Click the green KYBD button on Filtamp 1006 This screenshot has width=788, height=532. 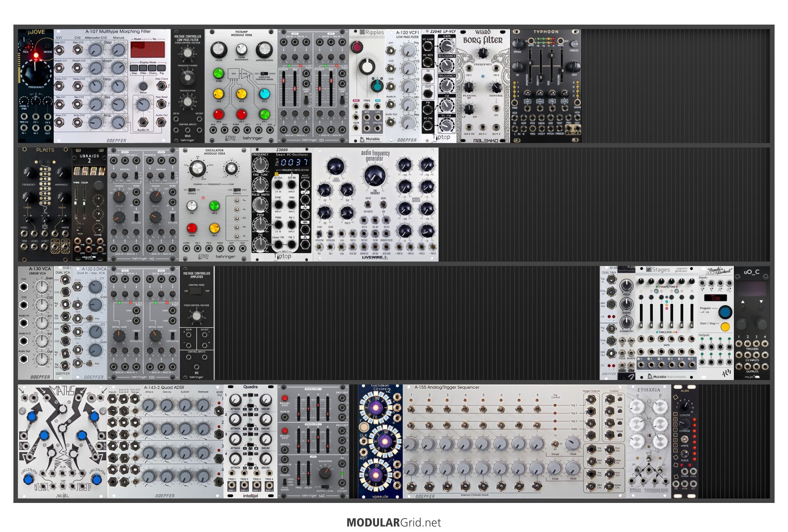tap(218, 73)
